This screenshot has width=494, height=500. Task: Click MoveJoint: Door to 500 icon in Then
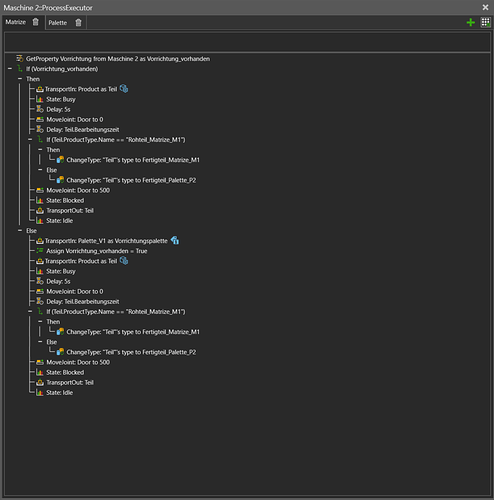tap(40, 190)
